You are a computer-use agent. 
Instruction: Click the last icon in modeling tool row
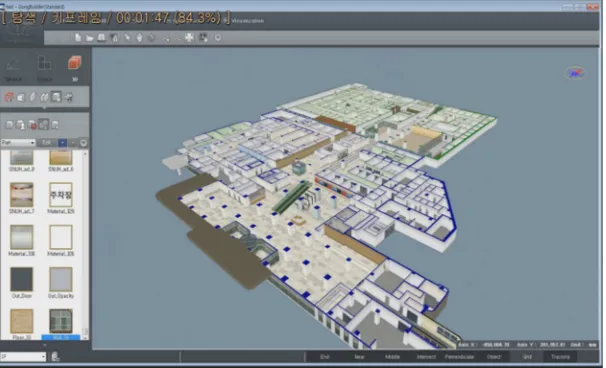68,97
